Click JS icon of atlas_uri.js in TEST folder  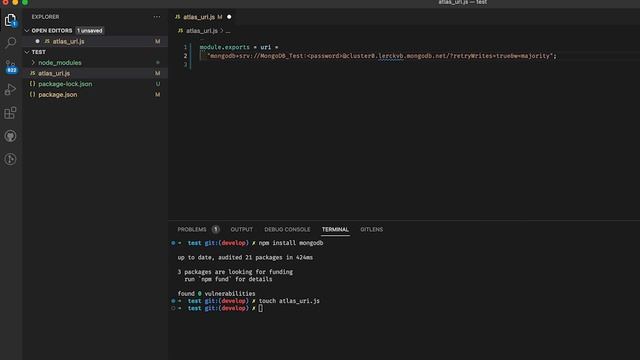point(33,73)
